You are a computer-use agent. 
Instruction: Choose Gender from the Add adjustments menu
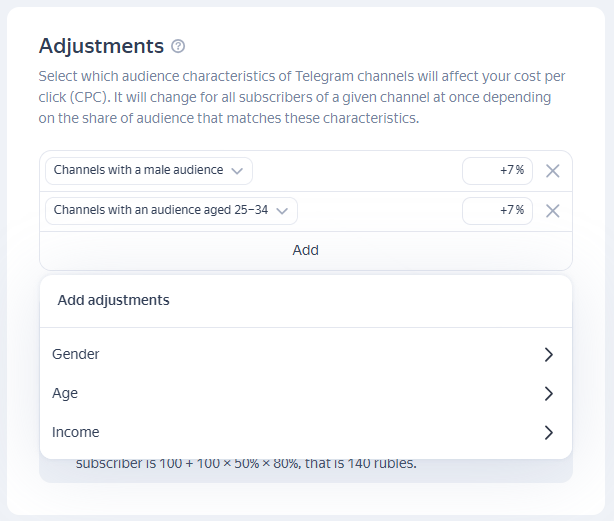(x=76, y=355)
